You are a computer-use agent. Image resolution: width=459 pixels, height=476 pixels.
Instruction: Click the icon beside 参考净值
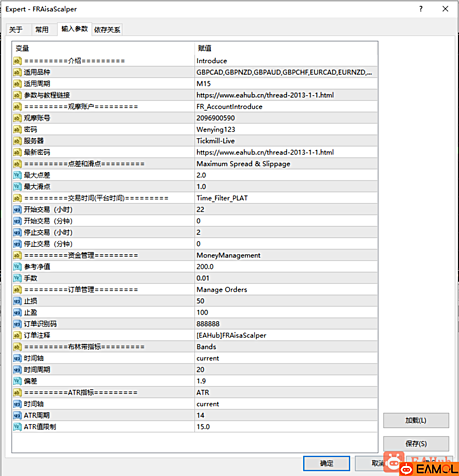[17, 266]
